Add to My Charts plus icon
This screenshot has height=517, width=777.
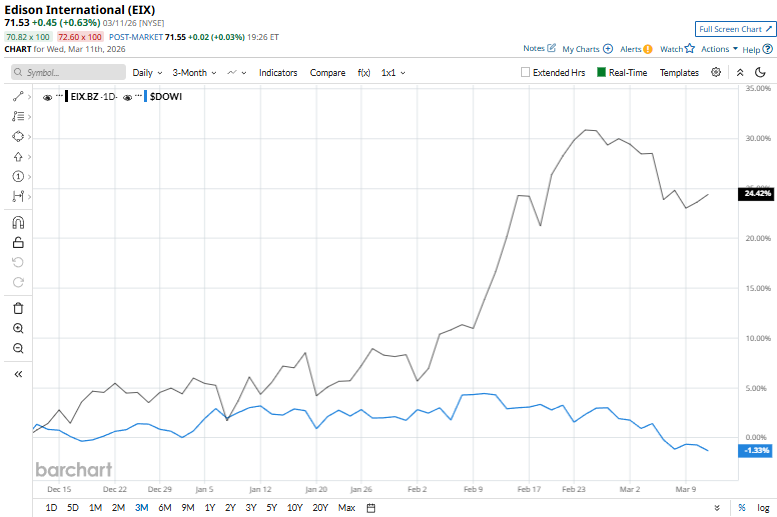[608, 49]
